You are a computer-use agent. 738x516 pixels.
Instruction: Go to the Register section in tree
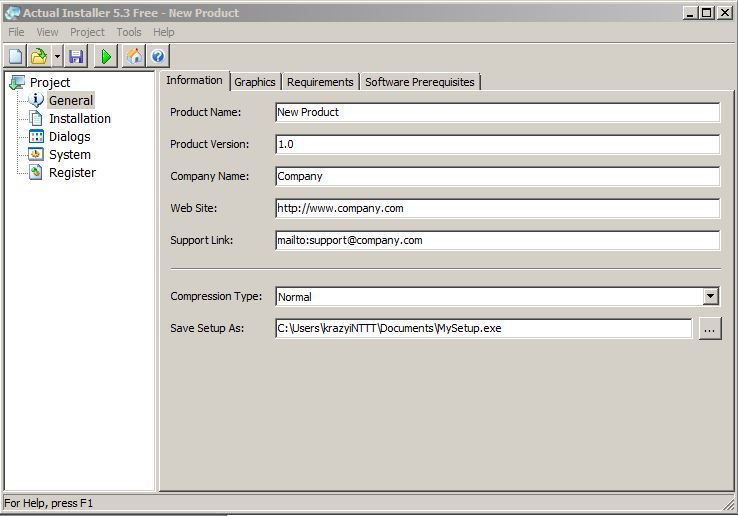[72, 172]
